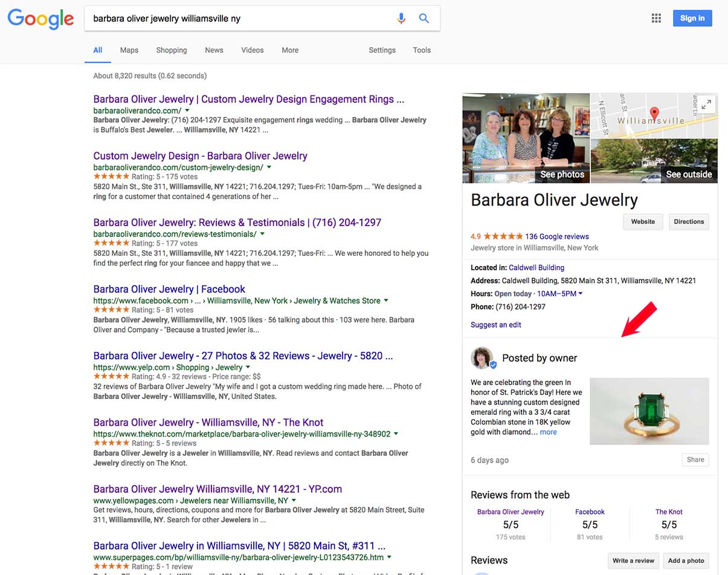Click Add a photo button
The width and height of the screenshot is (728, 575).
tap(686, 560)
